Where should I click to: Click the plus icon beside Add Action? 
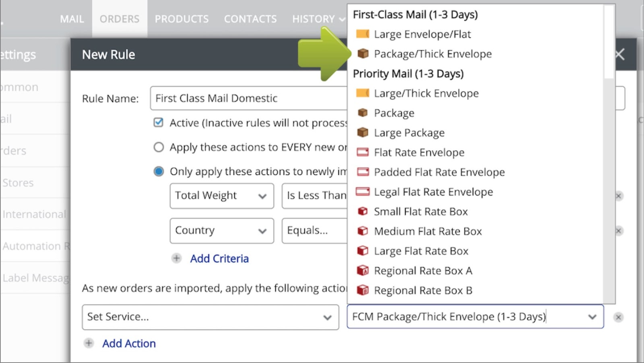coord(89,343)
